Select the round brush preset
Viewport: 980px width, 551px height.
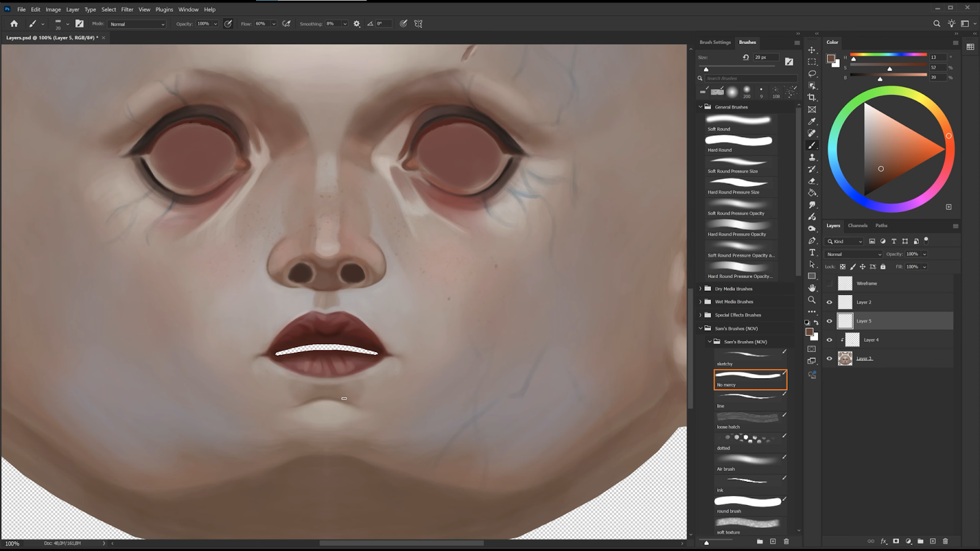[750, 505]
